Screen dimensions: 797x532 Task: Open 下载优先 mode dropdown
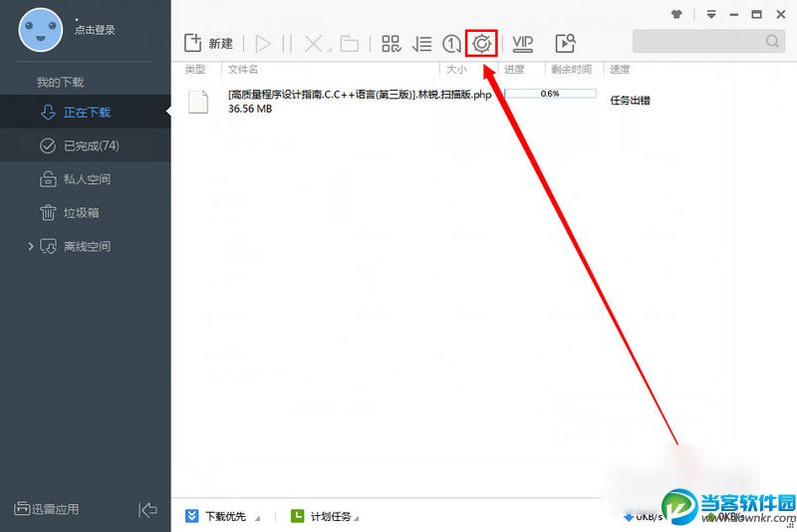pyautogui.click(x=222, y=516)
